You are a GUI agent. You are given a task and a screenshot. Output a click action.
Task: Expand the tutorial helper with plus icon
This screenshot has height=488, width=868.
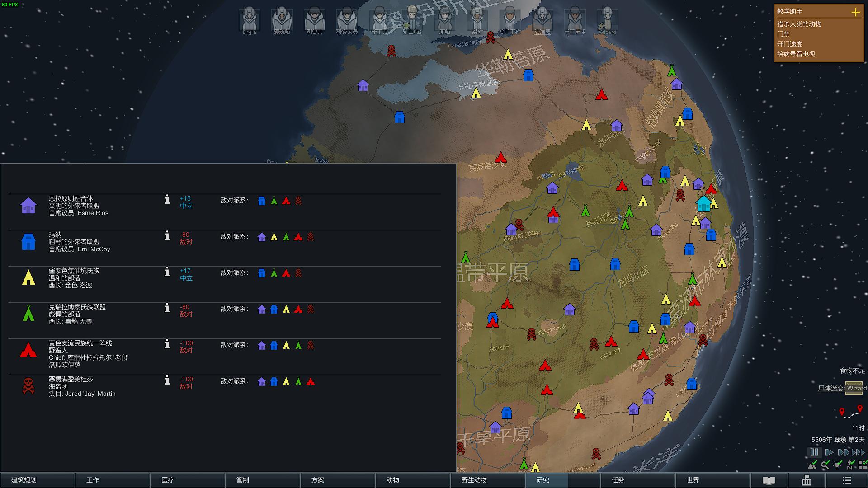pos(855,12)
